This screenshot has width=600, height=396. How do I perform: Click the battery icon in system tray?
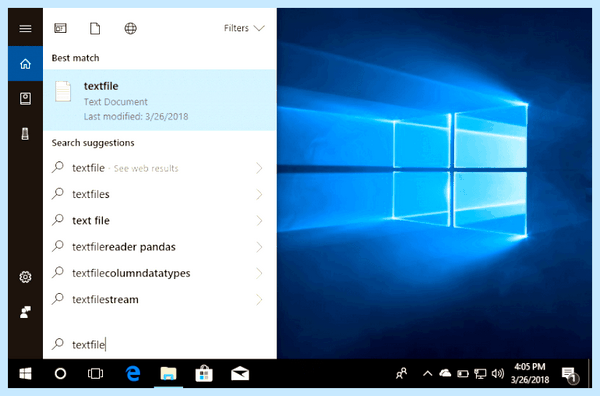pos(463,373)
